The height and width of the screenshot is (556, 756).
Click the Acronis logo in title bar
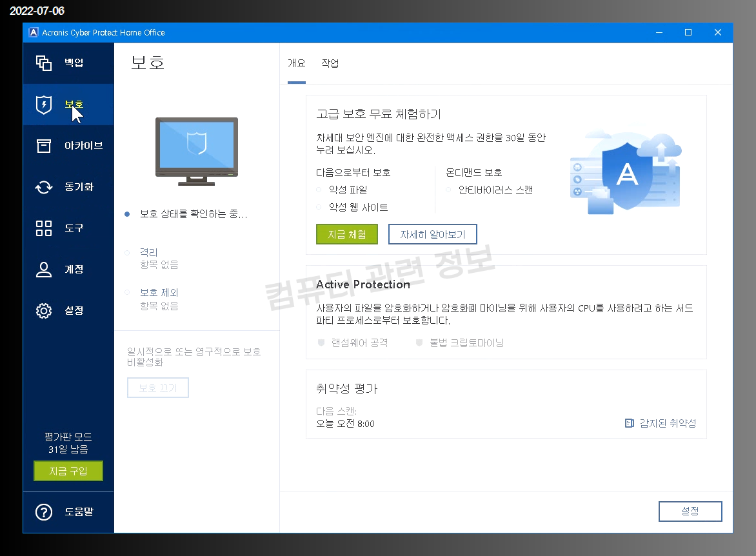[34, 32]
